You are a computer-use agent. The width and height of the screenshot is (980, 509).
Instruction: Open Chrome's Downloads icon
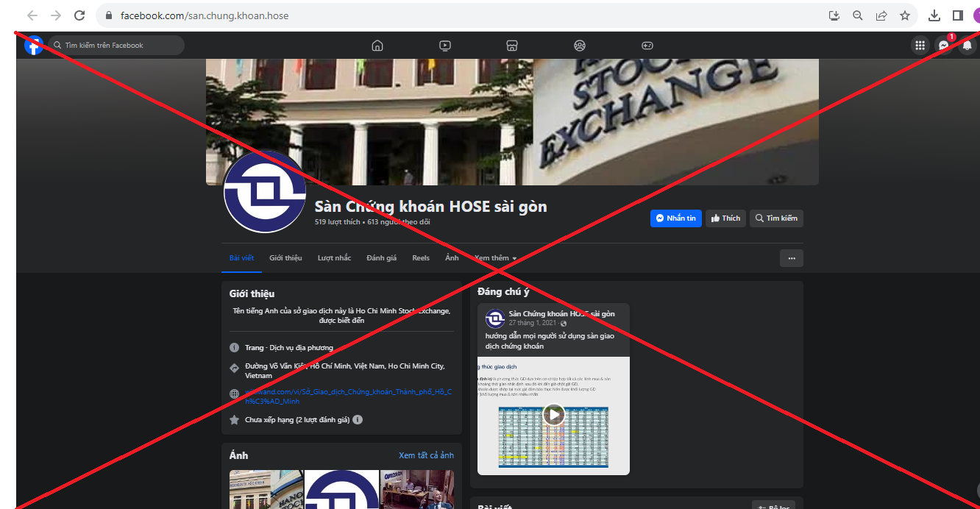(x=934, y=15)
